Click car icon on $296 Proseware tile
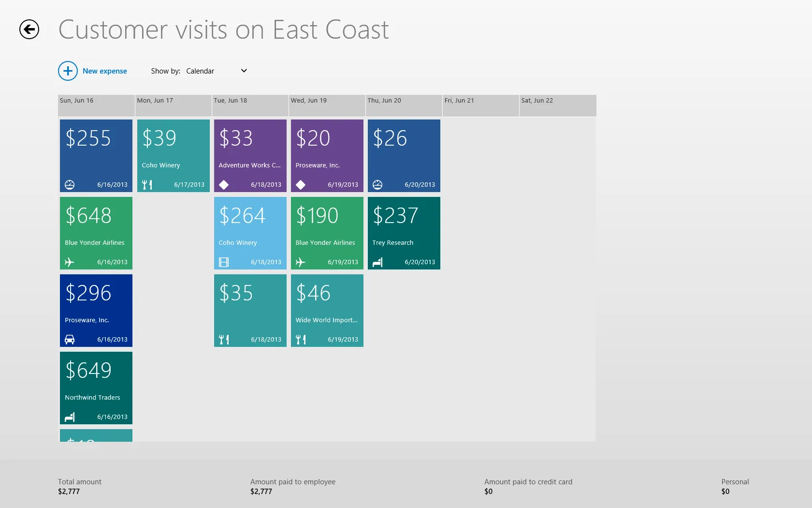 tap(70, 339)
